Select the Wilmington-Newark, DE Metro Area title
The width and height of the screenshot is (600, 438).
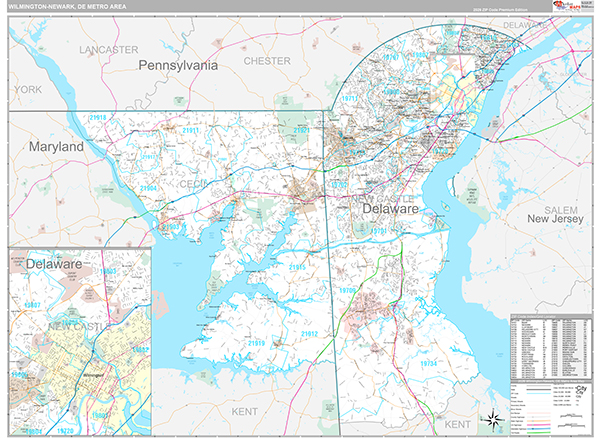(x=72, y=8)
